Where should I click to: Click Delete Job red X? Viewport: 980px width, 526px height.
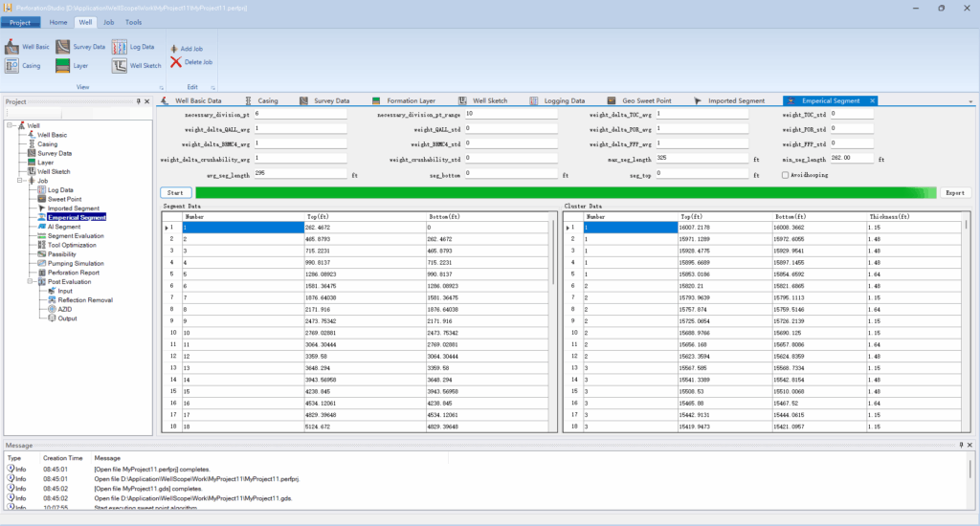coord(176,62)
